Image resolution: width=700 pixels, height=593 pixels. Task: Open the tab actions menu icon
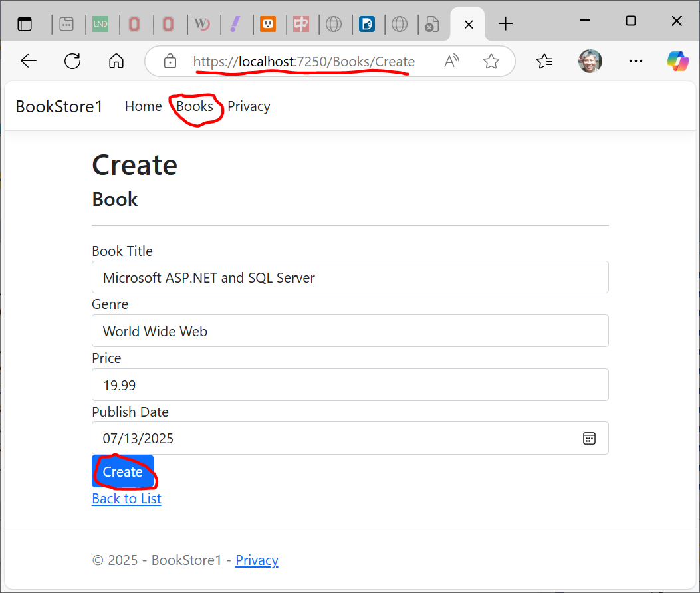[25, 24]
